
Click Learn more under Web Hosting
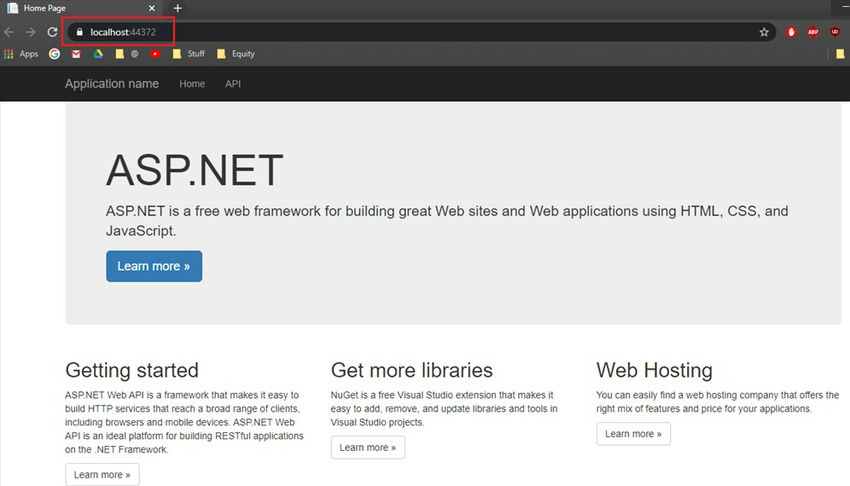(633, 434)
